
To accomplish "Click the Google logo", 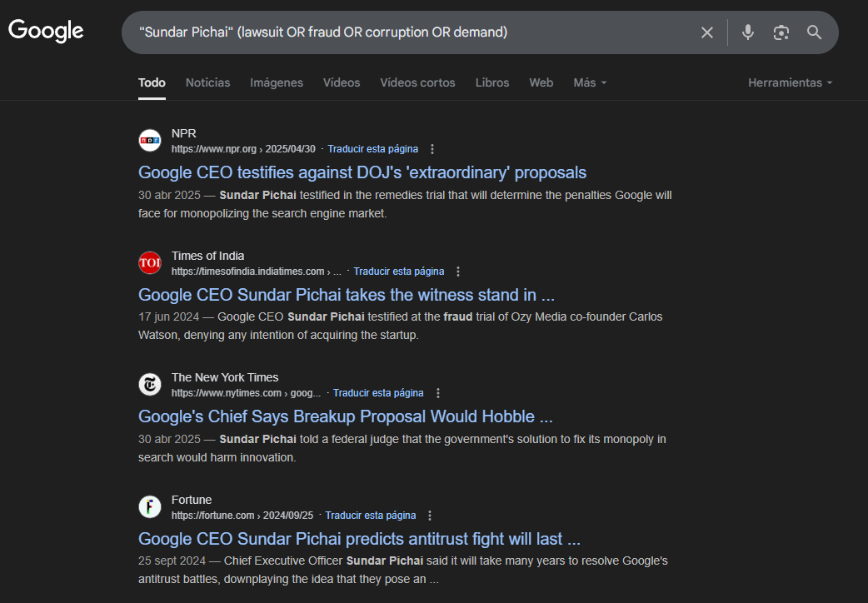I will point(46,32).
